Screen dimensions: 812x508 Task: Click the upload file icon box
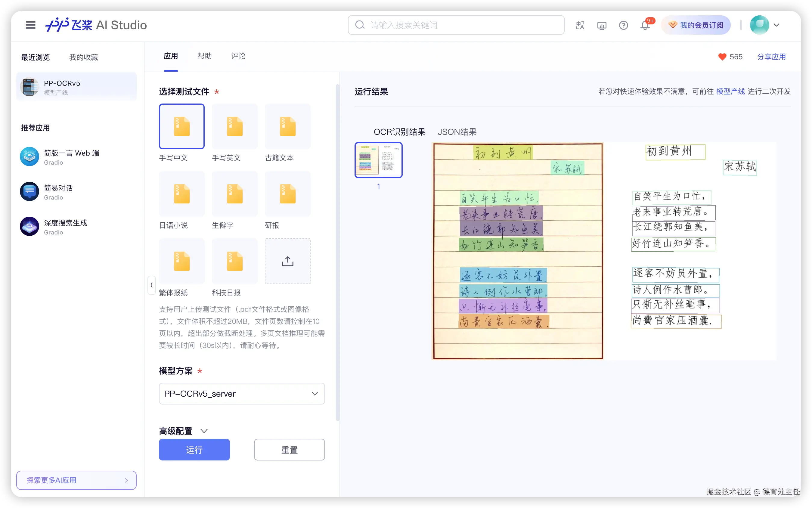pos(287,261)
